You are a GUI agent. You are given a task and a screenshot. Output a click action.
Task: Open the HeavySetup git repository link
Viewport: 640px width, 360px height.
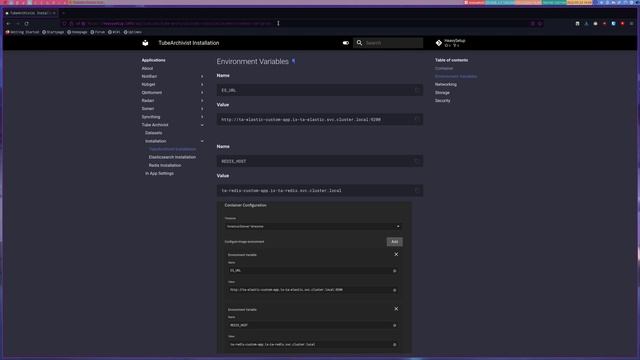pos(451,43)
